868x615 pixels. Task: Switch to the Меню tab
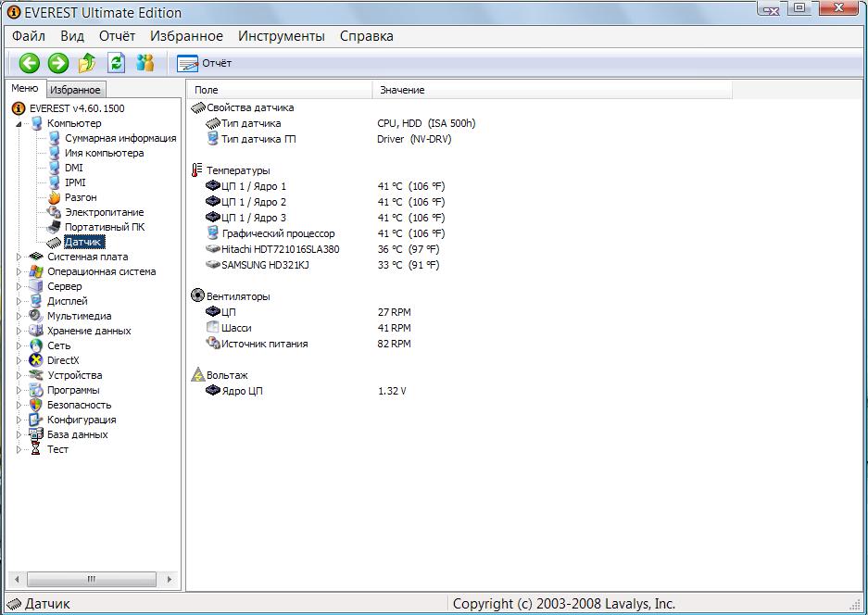tap(25, 89)
